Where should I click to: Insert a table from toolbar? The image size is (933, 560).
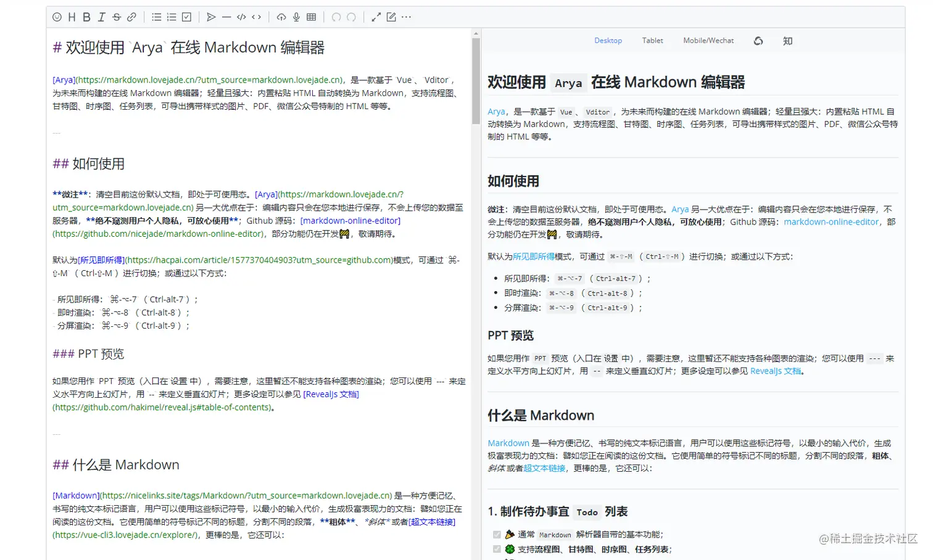point(311,17)
